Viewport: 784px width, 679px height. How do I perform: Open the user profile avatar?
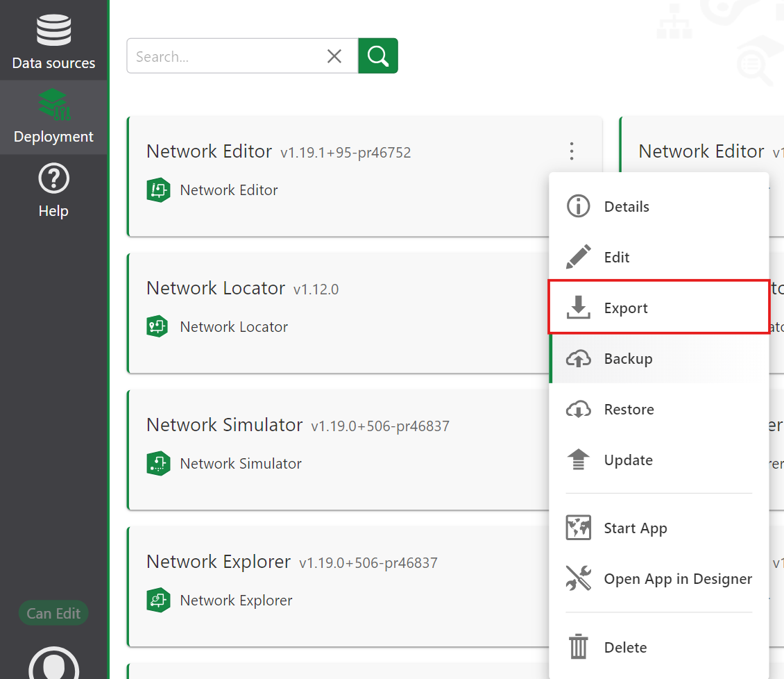tap(53, 664)
